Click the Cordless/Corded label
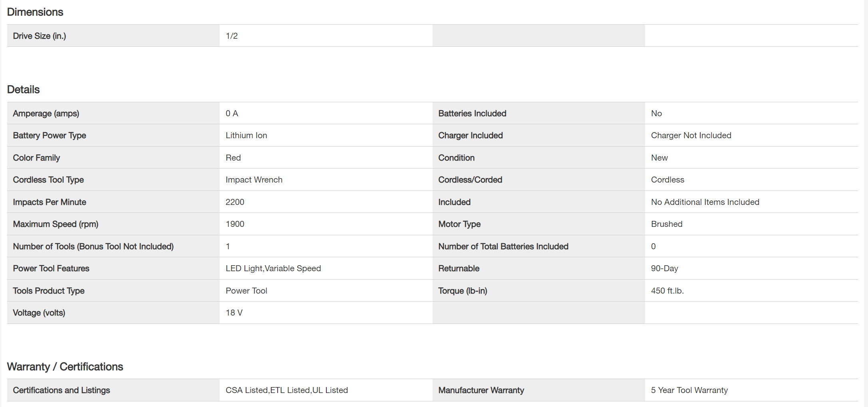 (470, 180)
